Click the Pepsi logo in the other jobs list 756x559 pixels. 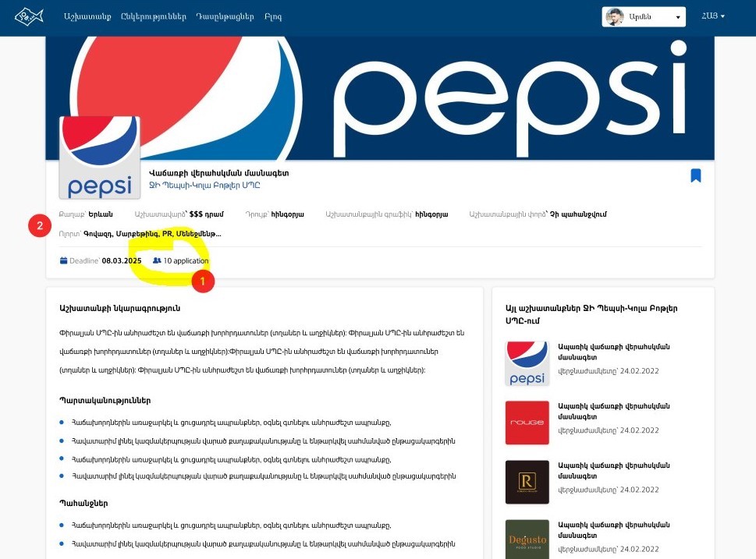point(527,363)
